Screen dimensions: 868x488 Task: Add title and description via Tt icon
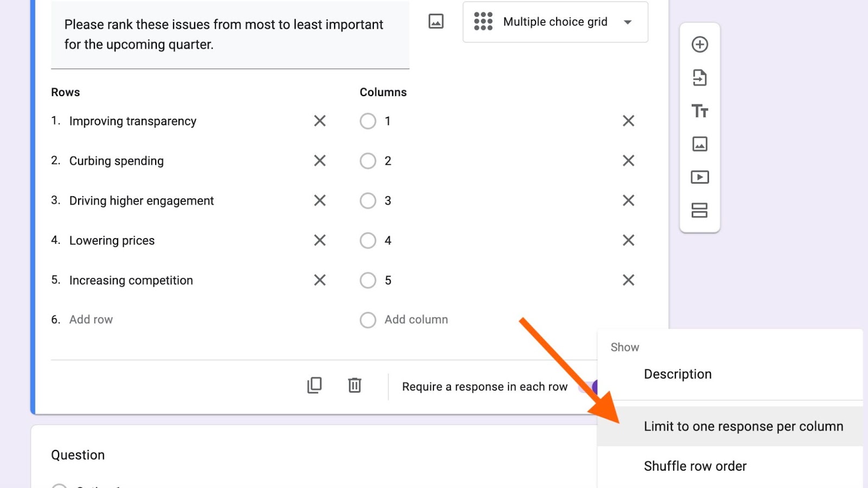pos(700,111)
